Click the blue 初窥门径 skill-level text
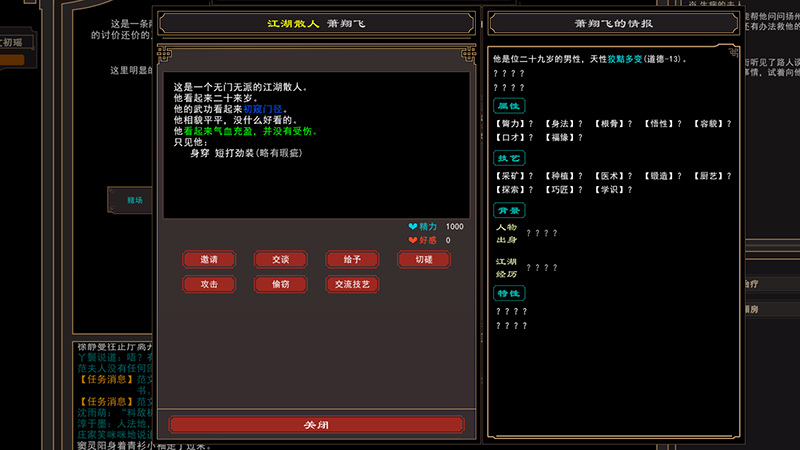The width and height of the screenshot is (800, 450). 263,109
